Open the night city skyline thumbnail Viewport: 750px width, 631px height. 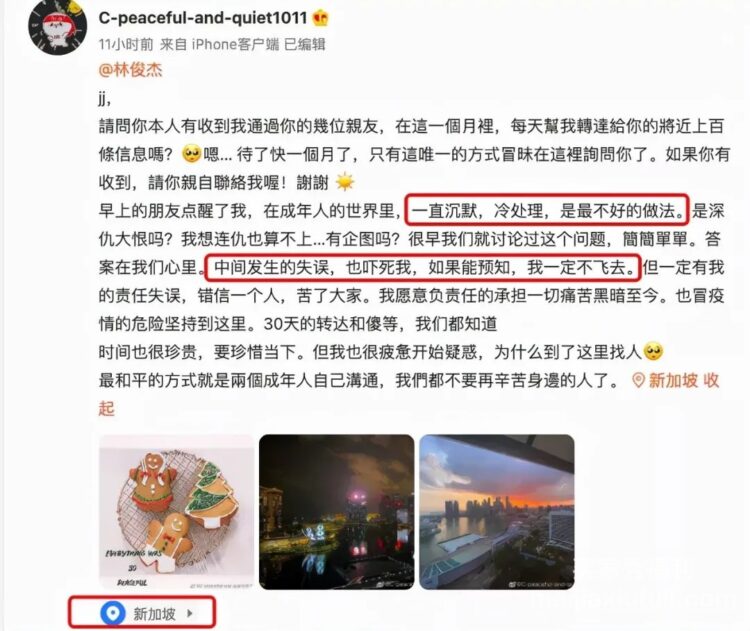(336, 512)
